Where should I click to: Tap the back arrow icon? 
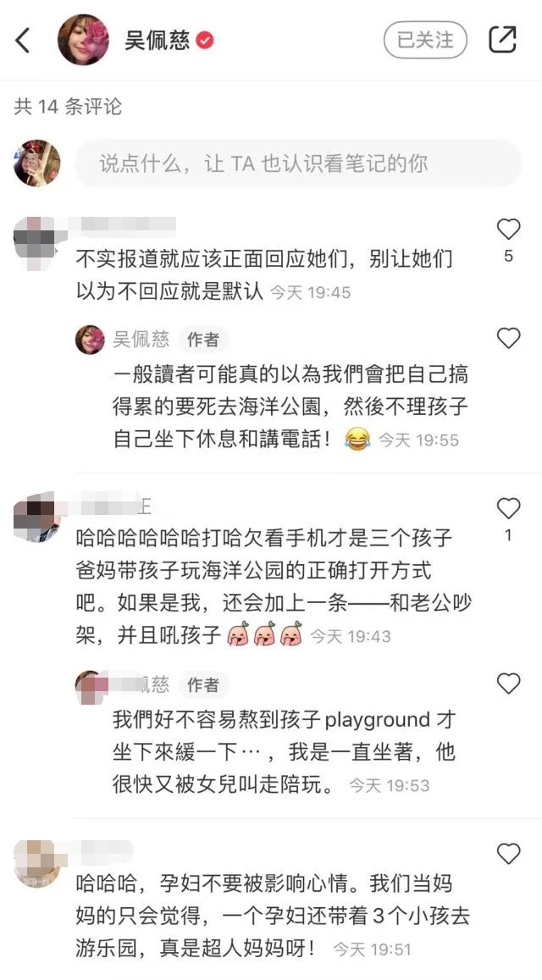point(23,41)
